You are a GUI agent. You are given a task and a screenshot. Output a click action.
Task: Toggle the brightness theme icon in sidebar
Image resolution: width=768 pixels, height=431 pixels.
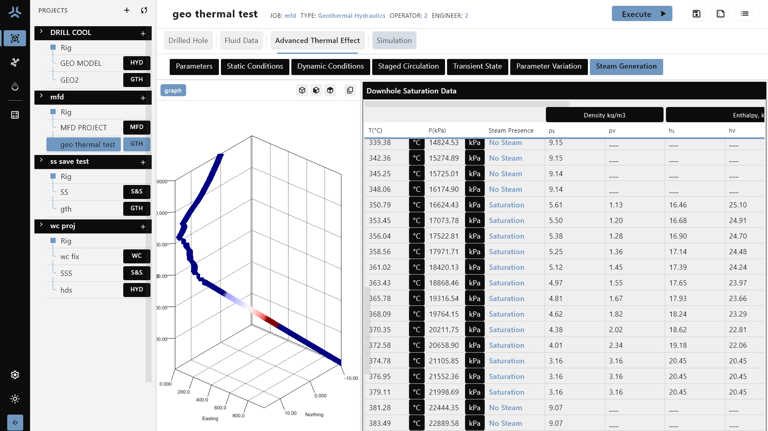15,399
